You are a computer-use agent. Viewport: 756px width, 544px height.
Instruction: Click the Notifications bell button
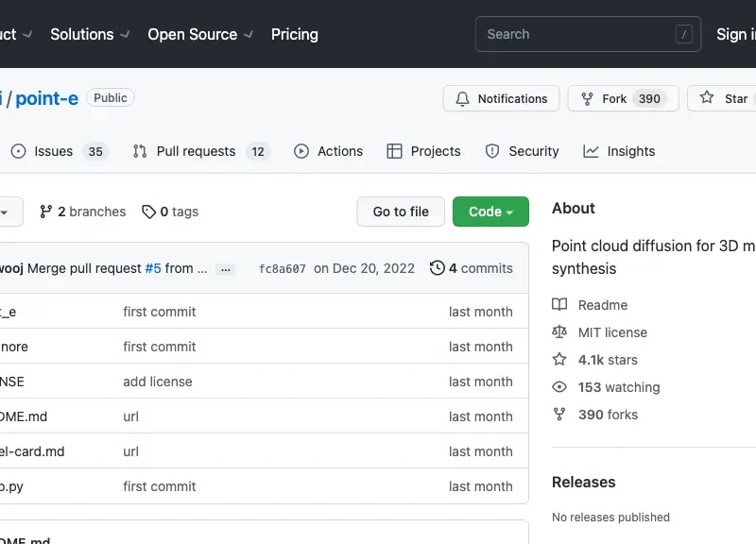(501, 98)
